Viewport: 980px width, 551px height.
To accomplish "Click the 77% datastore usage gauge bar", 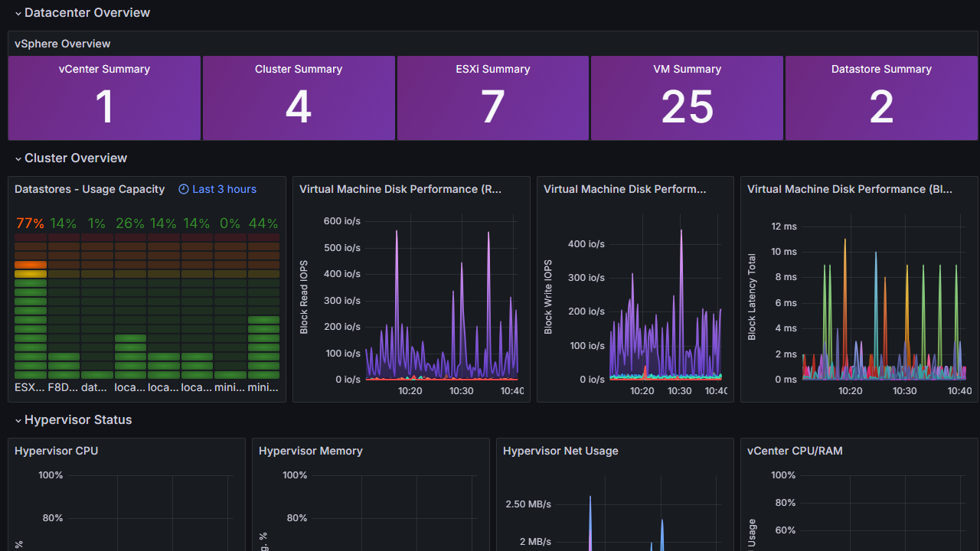I will point(31,306).
